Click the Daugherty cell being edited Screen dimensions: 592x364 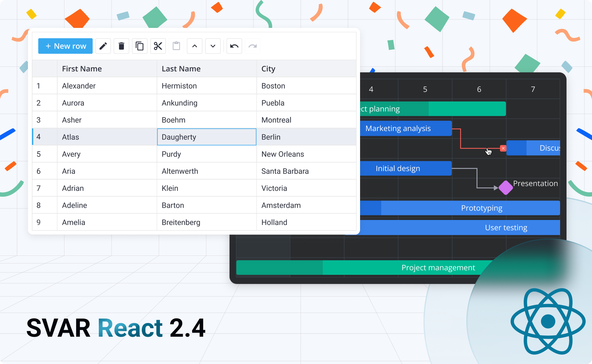[206, 137]
